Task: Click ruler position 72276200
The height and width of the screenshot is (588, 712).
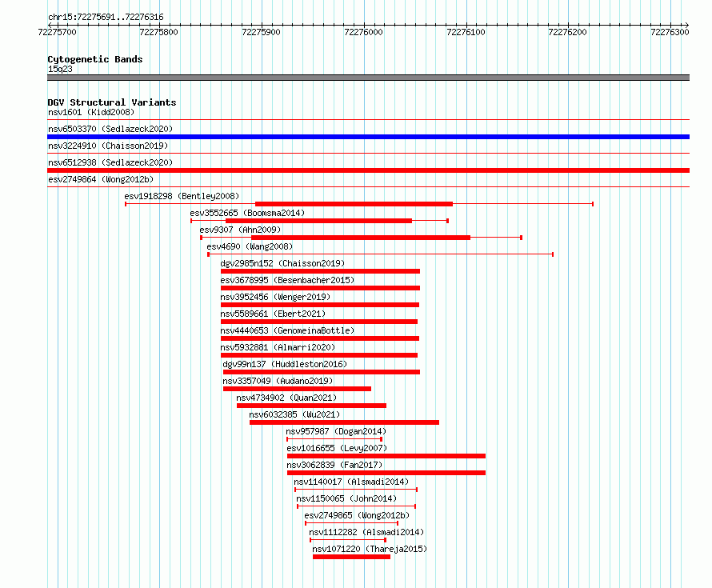Action: point(568,32)
